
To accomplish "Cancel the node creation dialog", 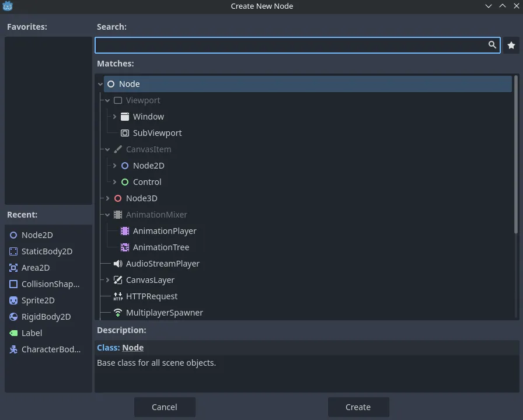I will tap(164, 407).
